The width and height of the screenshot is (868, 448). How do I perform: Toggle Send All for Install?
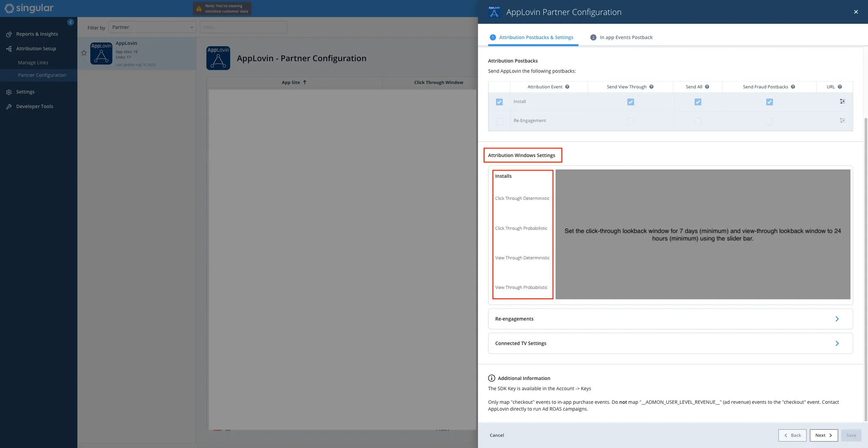coord(698,102)
